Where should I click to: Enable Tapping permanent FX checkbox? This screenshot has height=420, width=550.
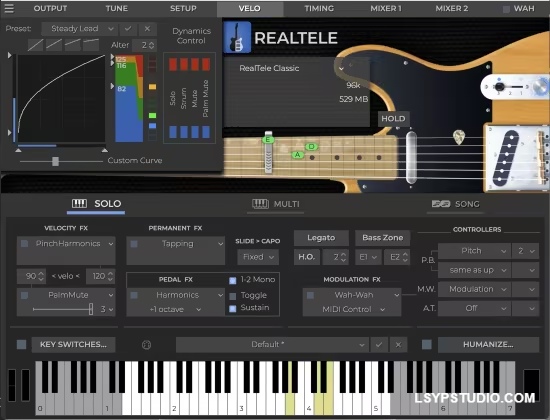134,244
